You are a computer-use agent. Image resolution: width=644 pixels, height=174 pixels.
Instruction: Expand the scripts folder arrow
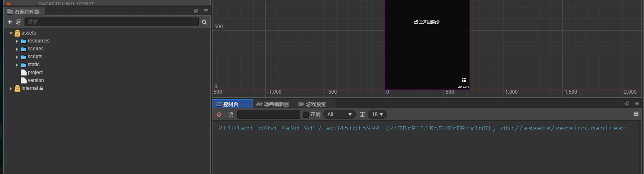coord(17,57)
